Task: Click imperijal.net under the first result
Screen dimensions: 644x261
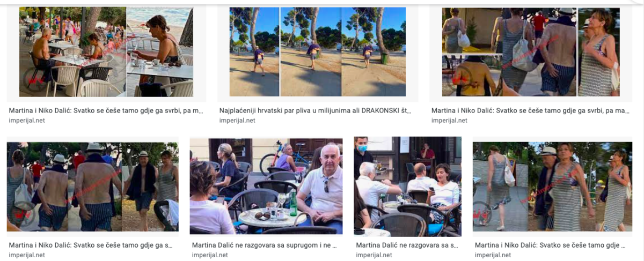Action: (27, 121)
